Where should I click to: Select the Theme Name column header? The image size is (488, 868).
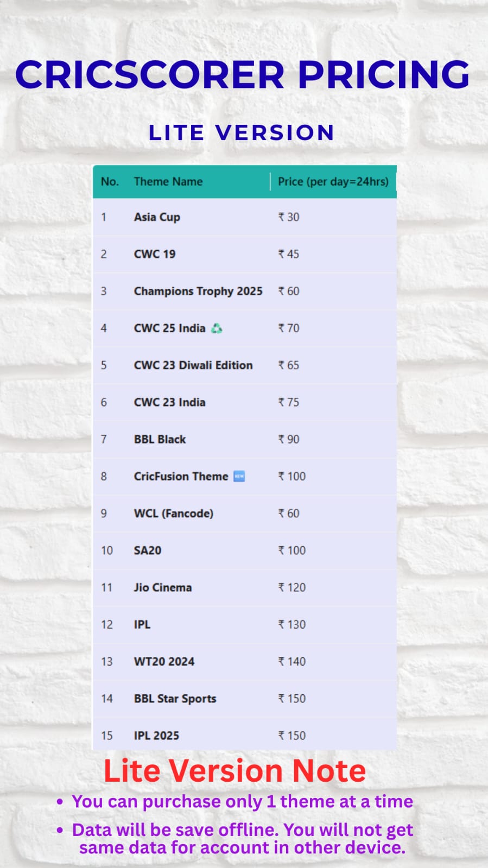pyautogui.click(x=168, y=182)
